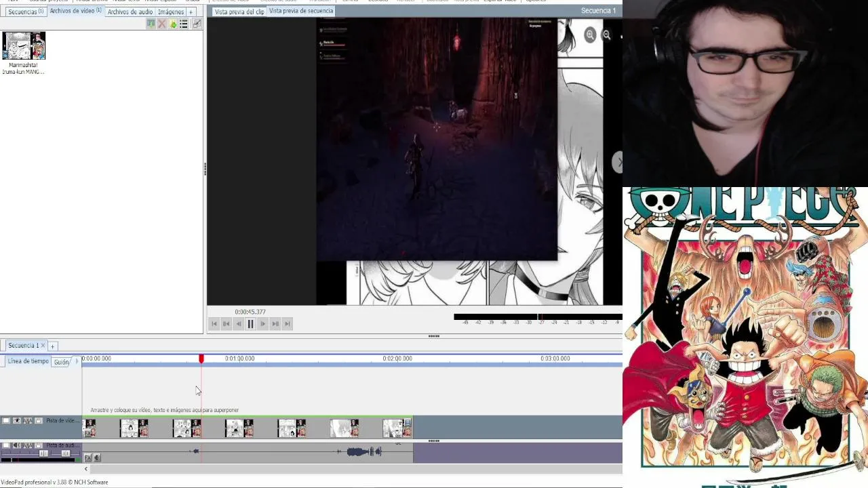Click the undock bin panel icon

pos(197,24)
